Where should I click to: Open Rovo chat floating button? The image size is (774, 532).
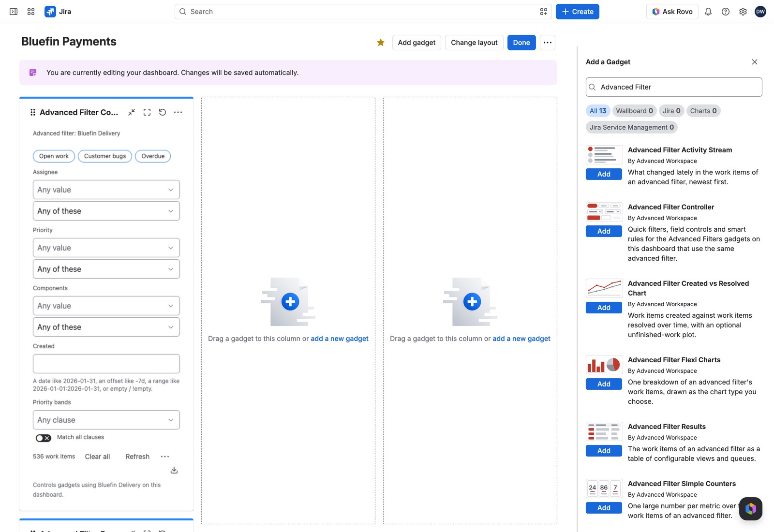[751, 509]
